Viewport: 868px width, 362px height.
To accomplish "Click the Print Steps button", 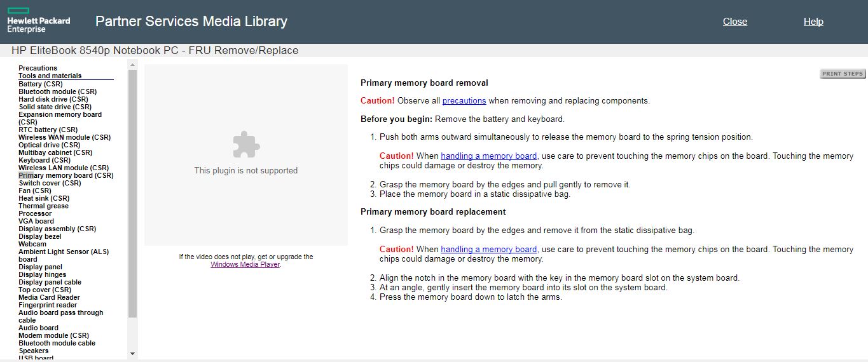I will pos(843,74).
